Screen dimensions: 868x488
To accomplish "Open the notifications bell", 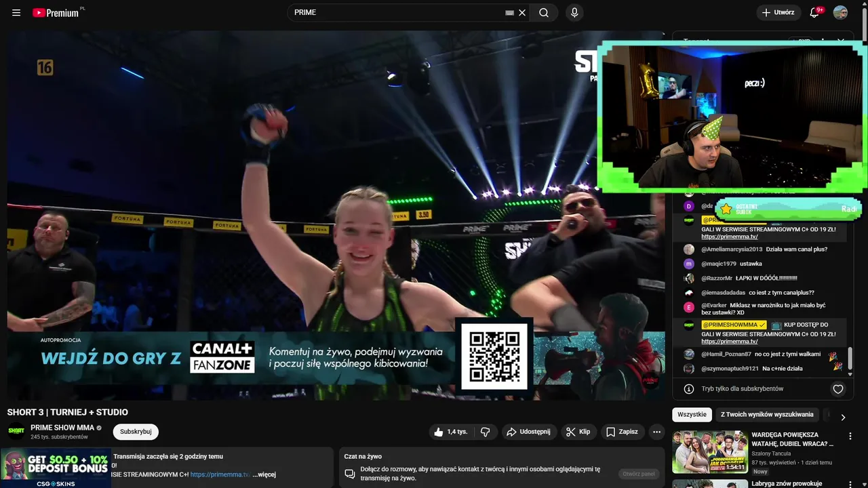I will coord(815,12).
